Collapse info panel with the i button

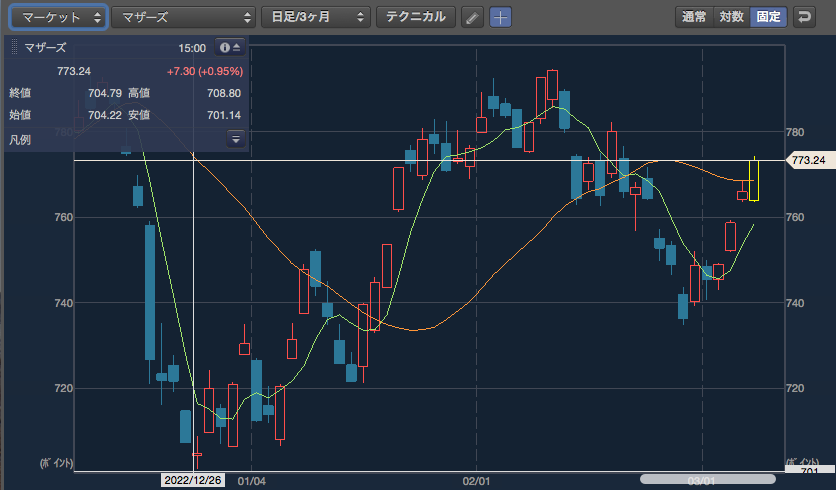pos(230,47)
